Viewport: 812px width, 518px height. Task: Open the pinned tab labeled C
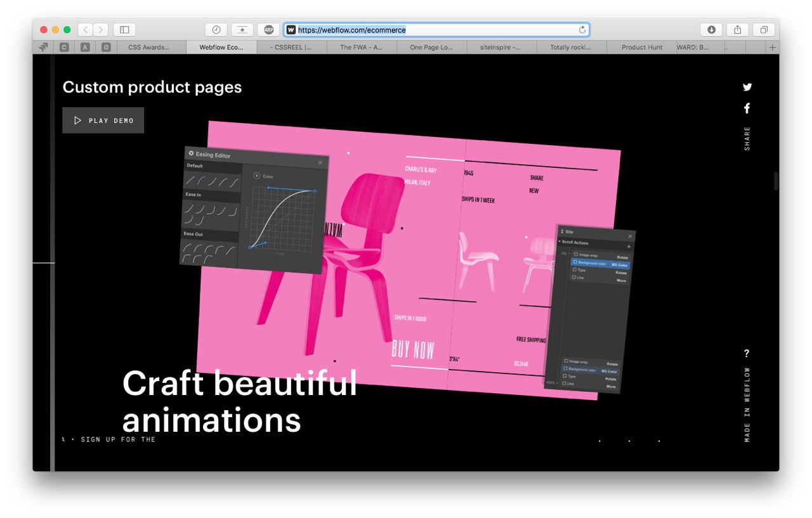click(64, 47)
